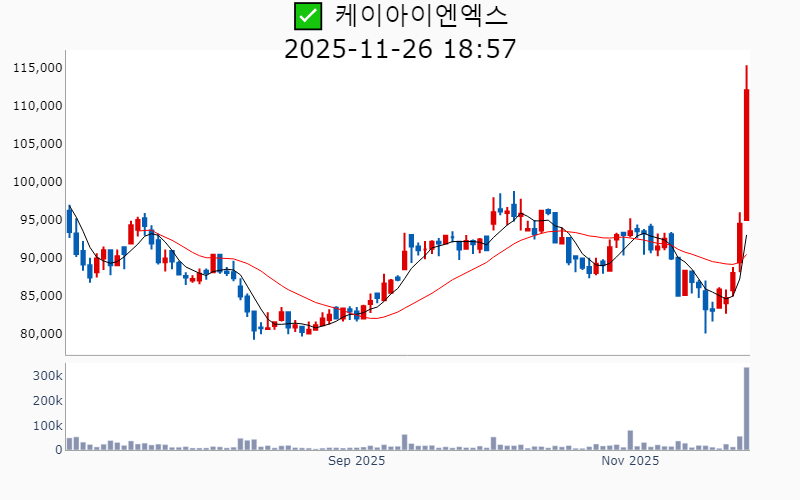
Task: Click the chart title 케이아이엔엑스
Action: coord(421,16)
